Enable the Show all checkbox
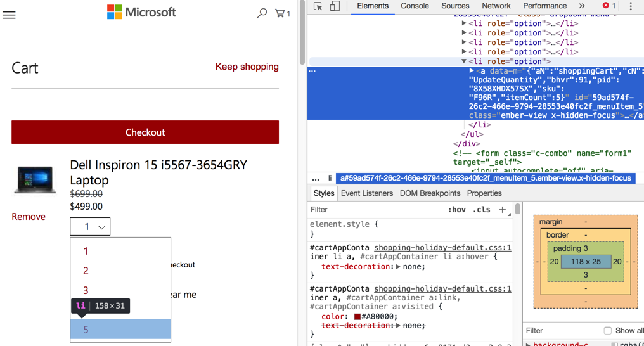The width and height of the screenshot is (644, 346). coord(607,330)
